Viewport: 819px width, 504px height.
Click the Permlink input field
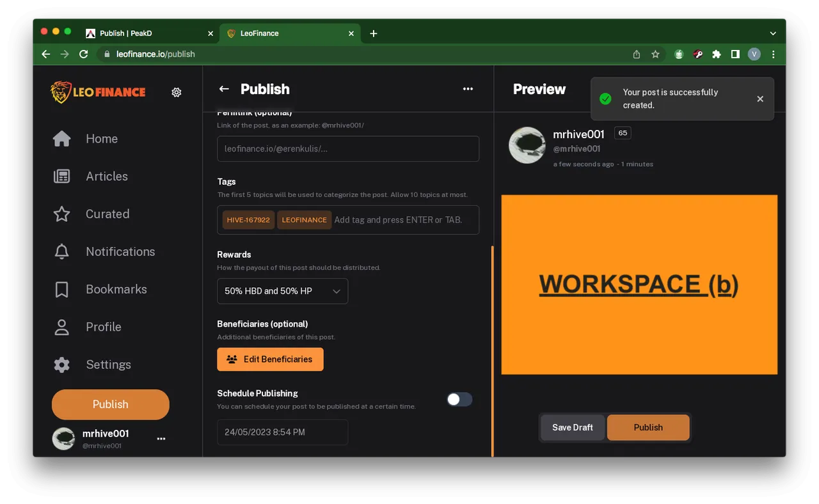click(348, 148)
